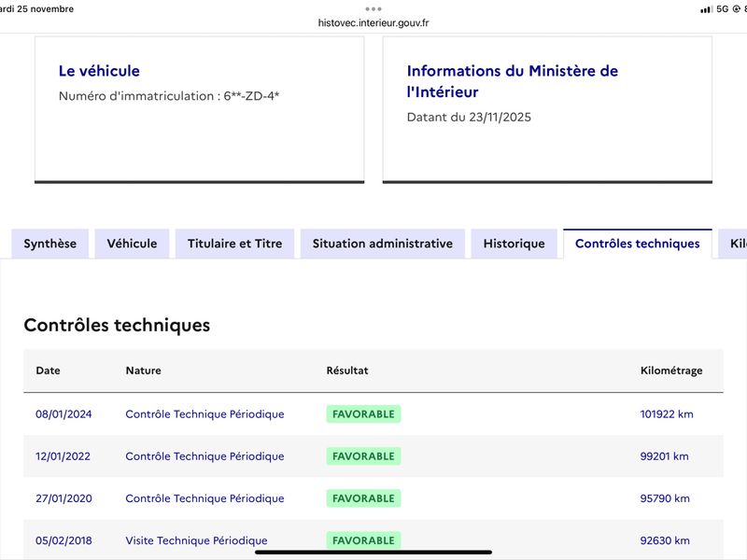Click the 'Le véhicule' card heading
The image size is (747, 560).
(x=99, y=71)
